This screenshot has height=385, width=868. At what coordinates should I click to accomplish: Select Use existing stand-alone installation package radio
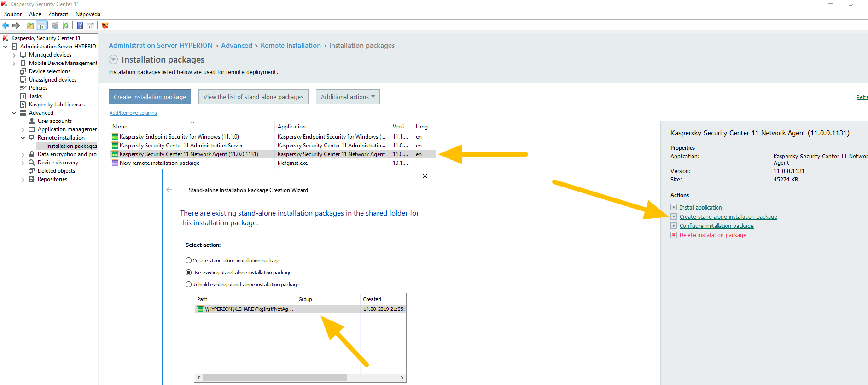[x=188, y=273]
